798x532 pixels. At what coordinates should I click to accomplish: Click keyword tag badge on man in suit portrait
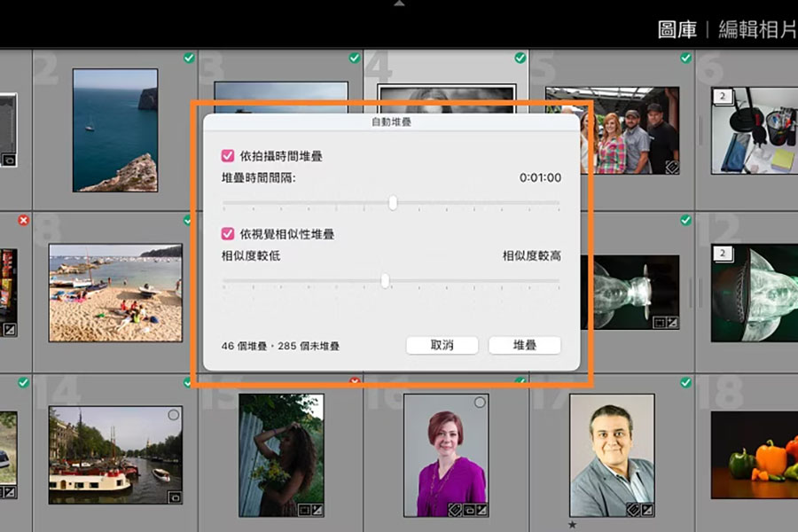633,509
